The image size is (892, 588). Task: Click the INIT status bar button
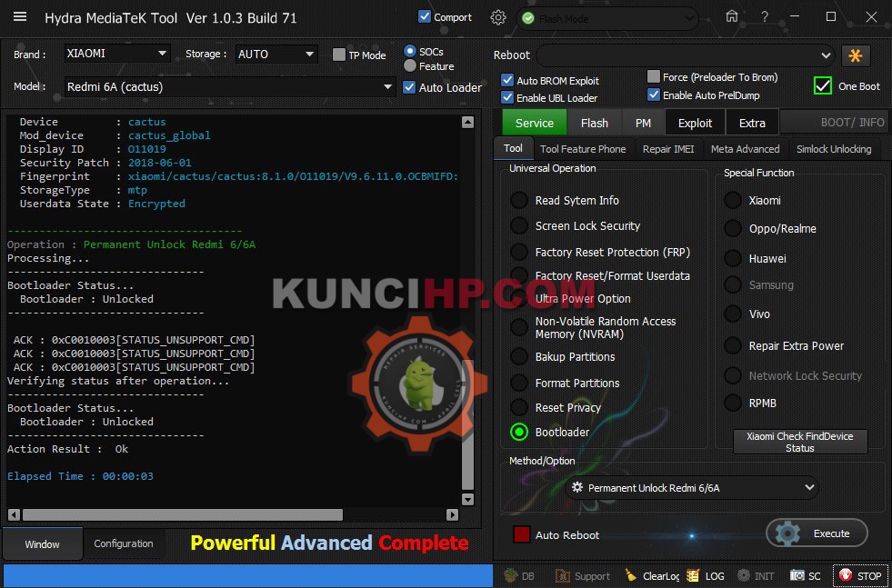coord(756,576)
